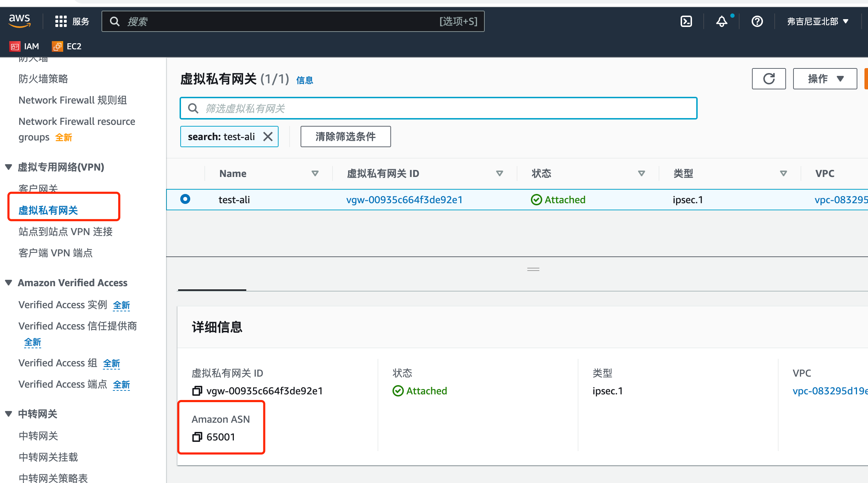
Task: Open the AWS home logo
Action: coord(20,21)
